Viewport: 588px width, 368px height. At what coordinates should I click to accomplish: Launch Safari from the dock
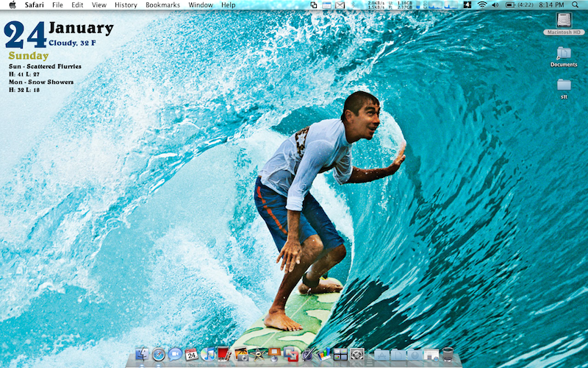[159, 354]
